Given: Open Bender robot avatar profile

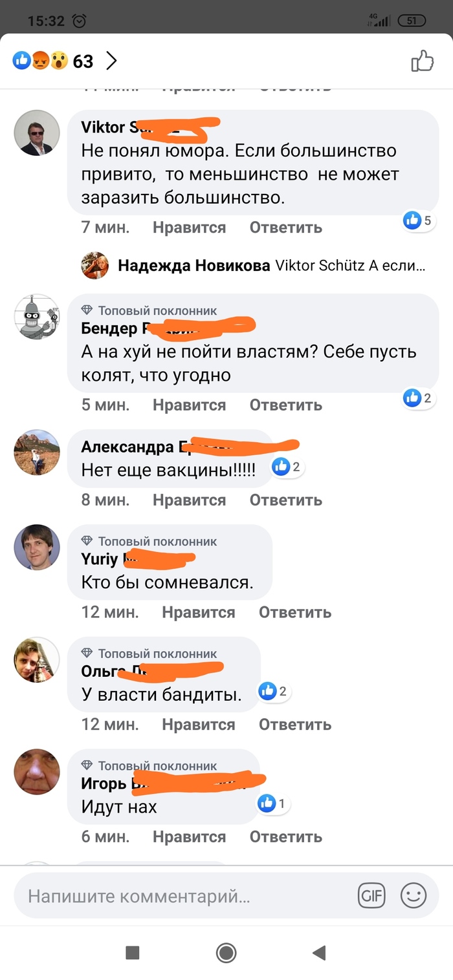Looking at the screenshot, I should pyautogui.click(x=37, y=317).
